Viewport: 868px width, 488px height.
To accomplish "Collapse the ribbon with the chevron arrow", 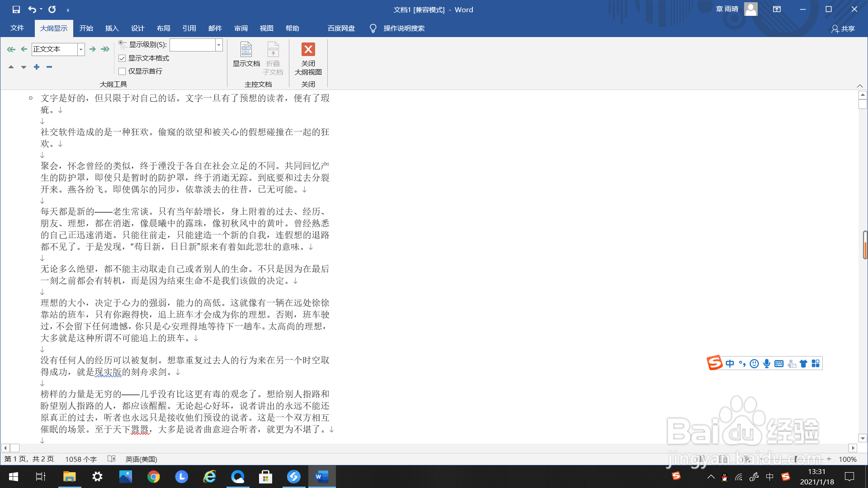I will 859,86.
